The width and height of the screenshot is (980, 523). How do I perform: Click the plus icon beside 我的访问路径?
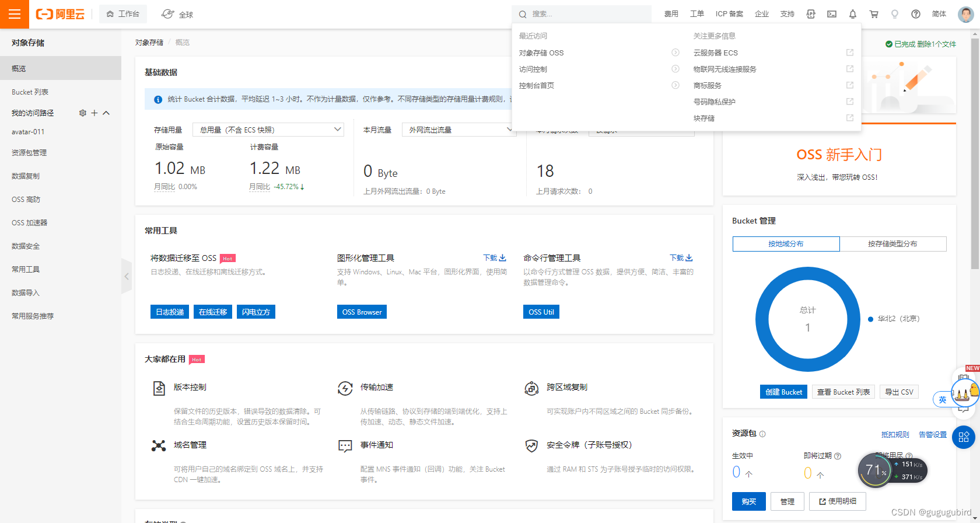point(94,113)
